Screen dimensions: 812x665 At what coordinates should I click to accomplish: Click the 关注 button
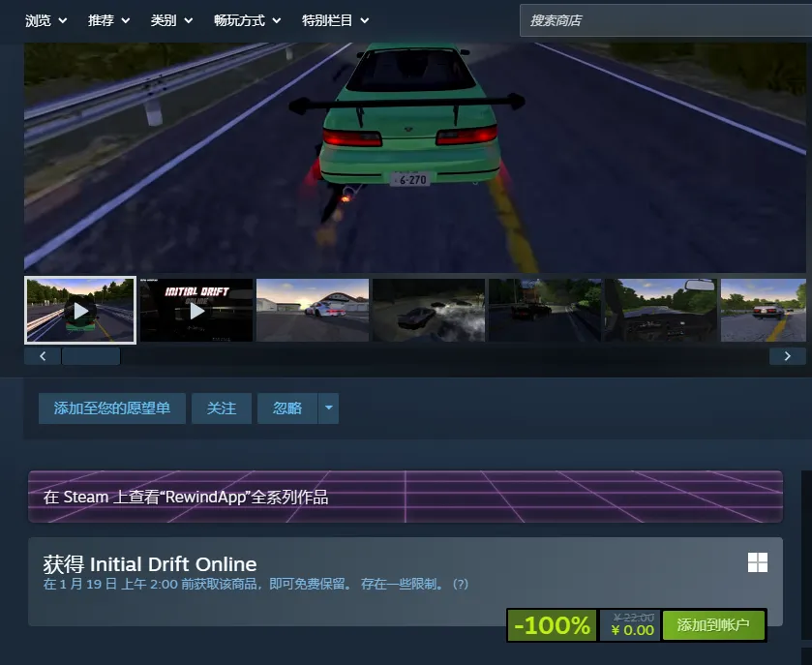point(222,408)
